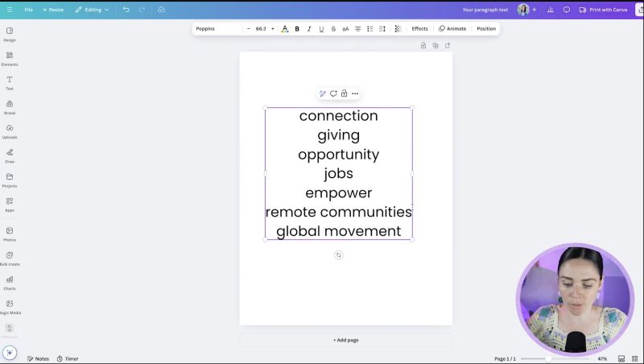Click the '+ Add page' button
This screenshot has width=644, height=364.
(346, 340)
